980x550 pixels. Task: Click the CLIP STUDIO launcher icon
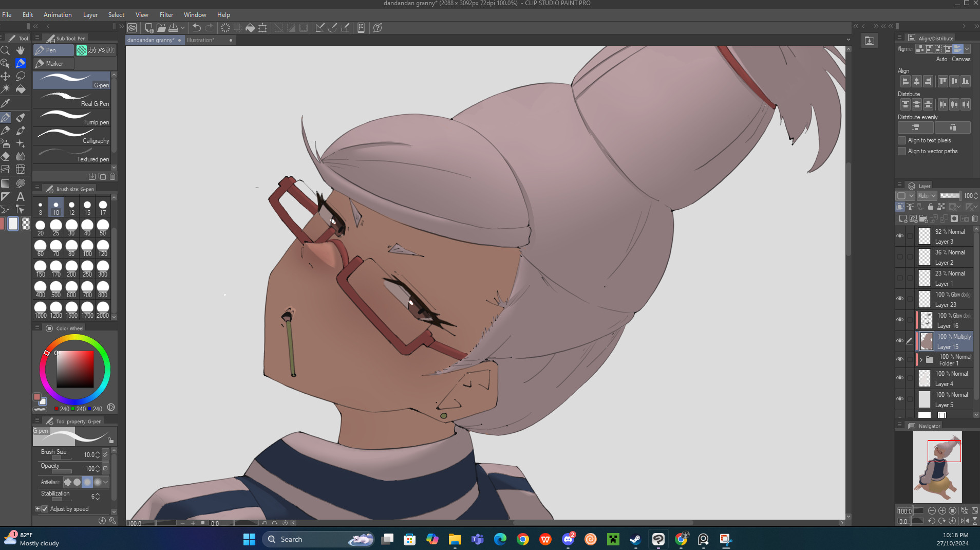coord(132,28)
